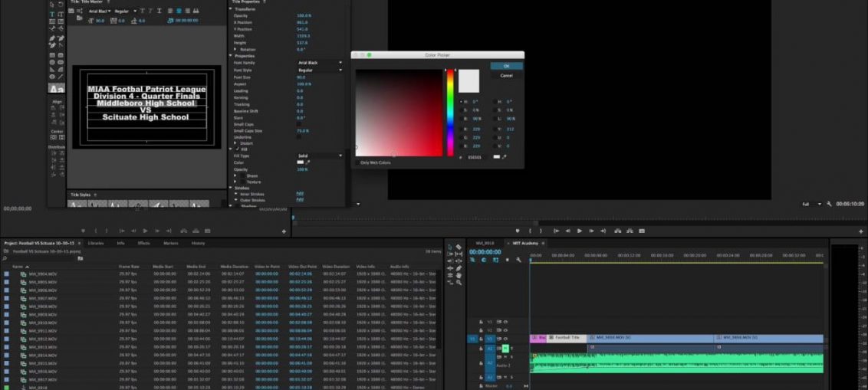Open the Fill Type Solid dropdown
868x390 pixels.
coord(320,156)
